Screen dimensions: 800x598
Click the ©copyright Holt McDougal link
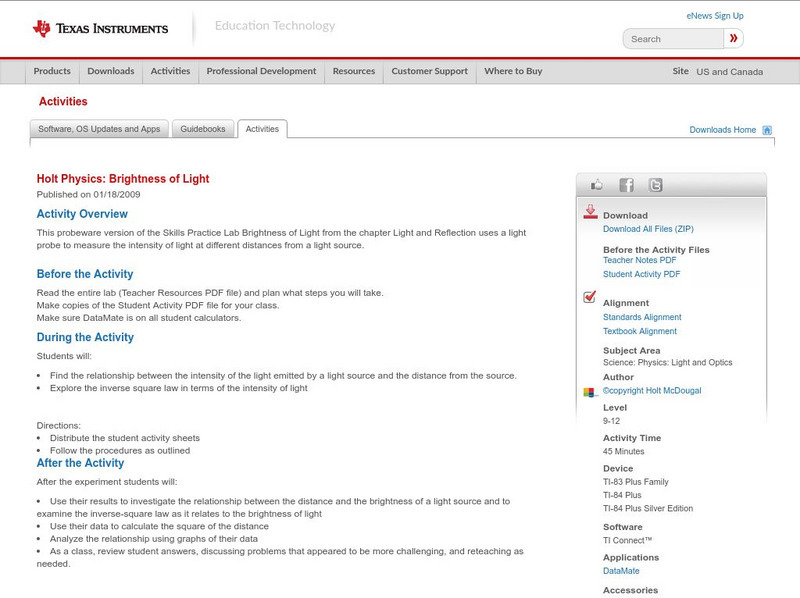[652, 391]
